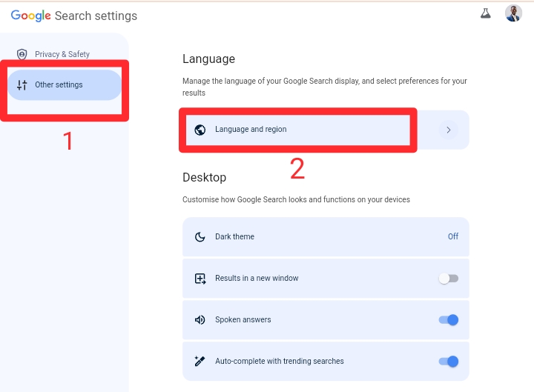
Task: Click the Results in a new window icon
Action: pos(200,279)
